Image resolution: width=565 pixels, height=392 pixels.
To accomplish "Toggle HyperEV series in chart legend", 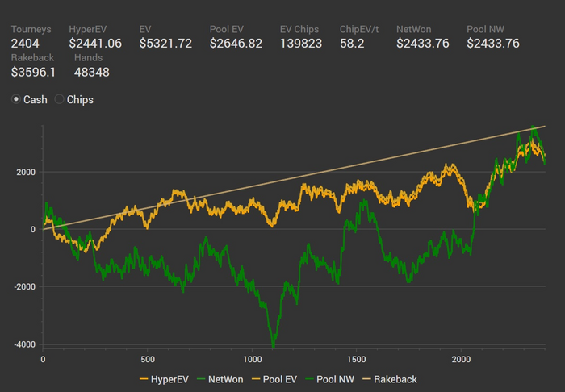I will click(x=164, y=379).
